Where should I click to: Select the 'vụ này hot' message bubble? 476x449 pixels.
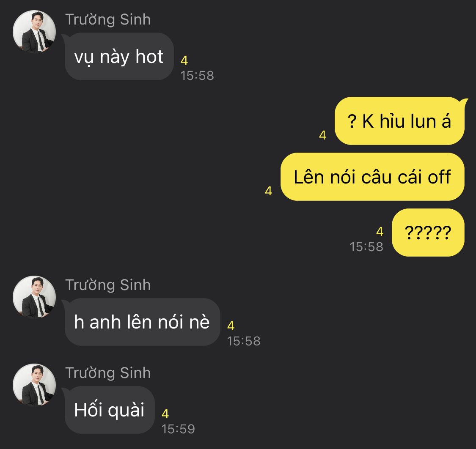click(x=119, y=56)
